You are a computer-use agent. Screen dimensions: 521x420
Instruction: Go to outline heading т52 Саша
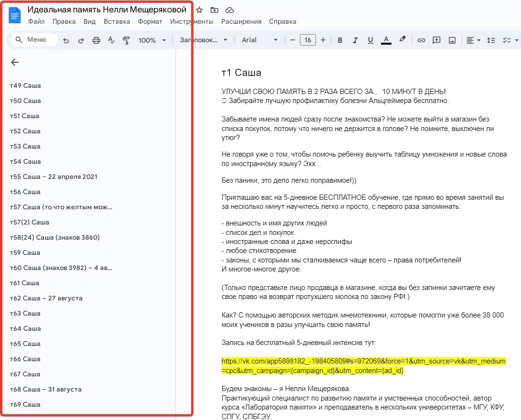coord(25,131)
